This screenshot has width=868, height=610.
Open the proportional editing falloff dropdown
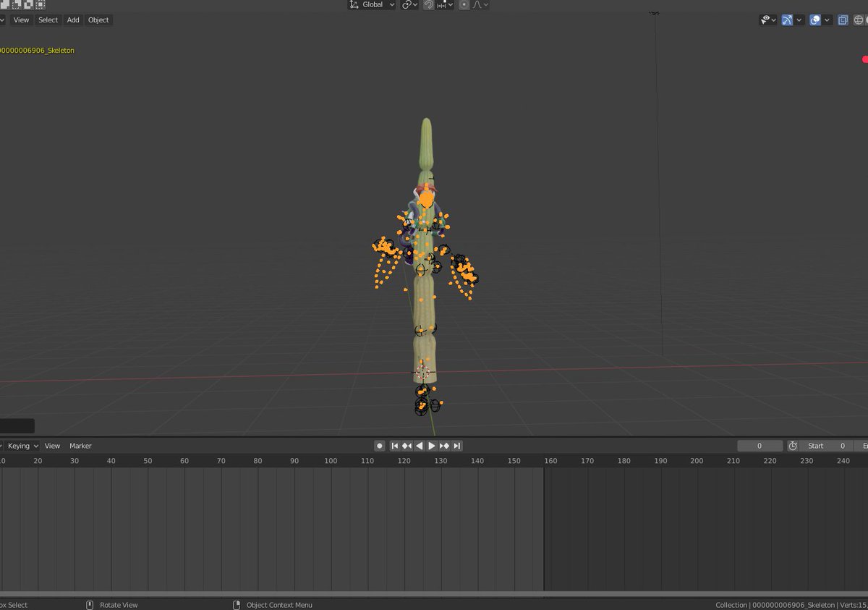[x=481, y=4]
